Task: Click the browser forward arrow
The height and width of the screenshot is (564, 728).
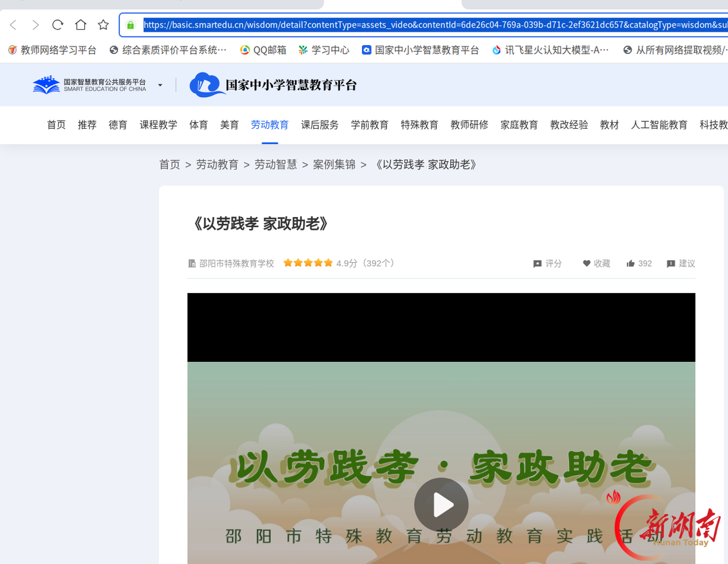Action: [35, 25]
